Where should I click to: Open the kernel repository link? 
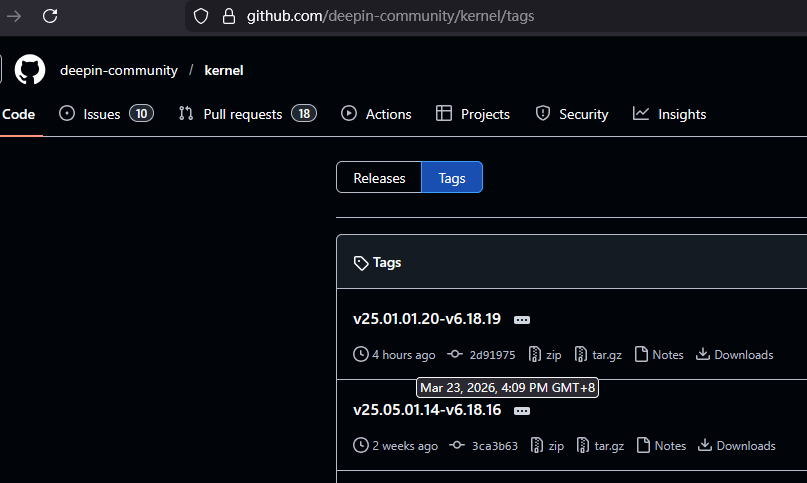click(x=223, y=70)
